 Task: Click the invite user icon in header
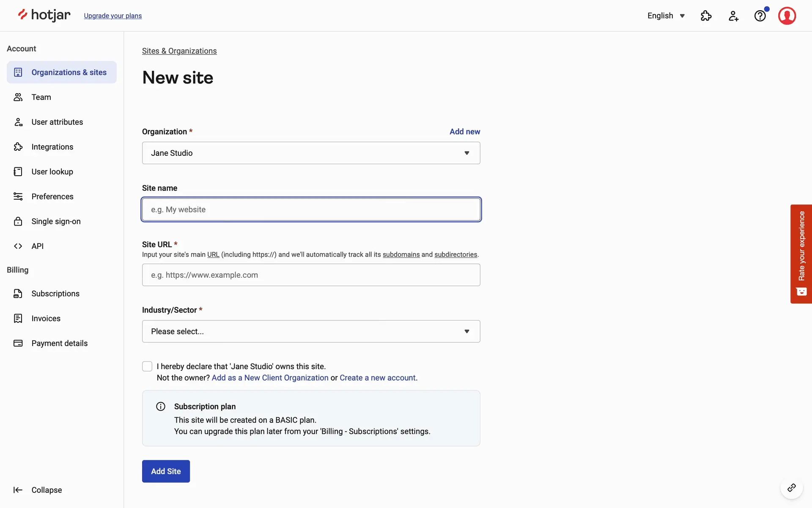coord(733,16)
